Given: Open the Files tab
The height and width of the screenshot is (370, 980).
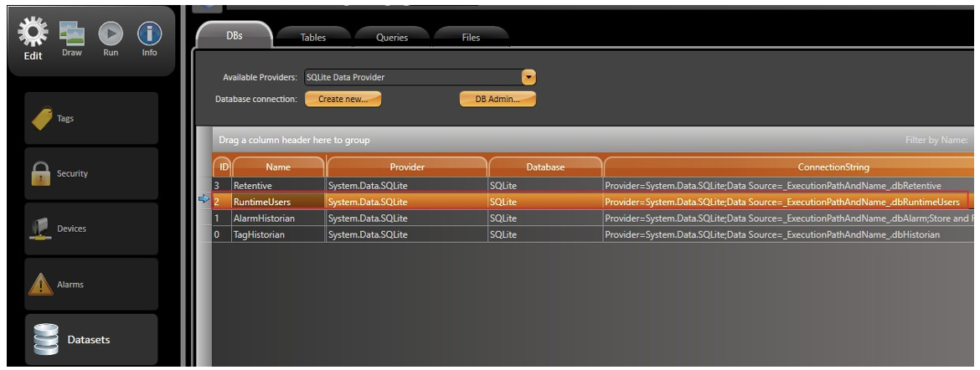Looking at the screenshot, I should [x=471, y=38].
